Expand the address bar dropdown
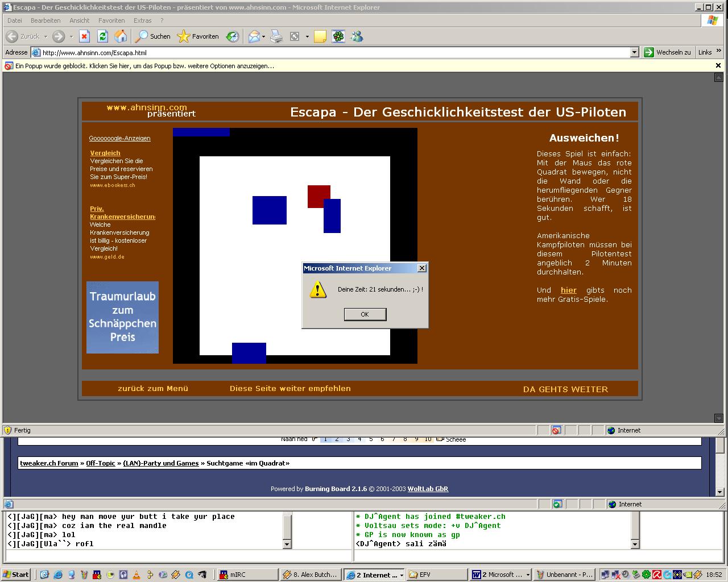Screen dimensions: 728x582 [x=635, y=52]
